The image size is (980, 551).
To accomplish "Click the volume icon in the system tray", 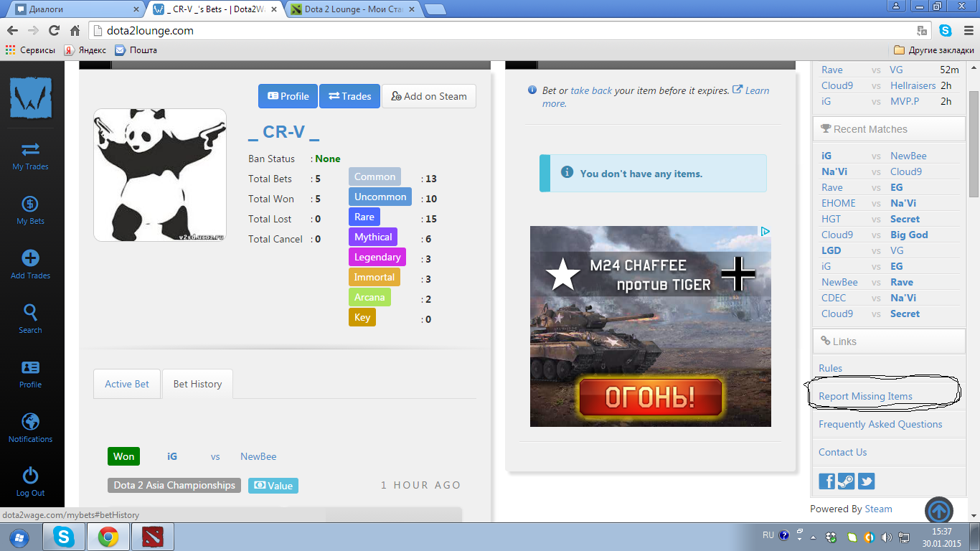I will click(x=886, y=537).
